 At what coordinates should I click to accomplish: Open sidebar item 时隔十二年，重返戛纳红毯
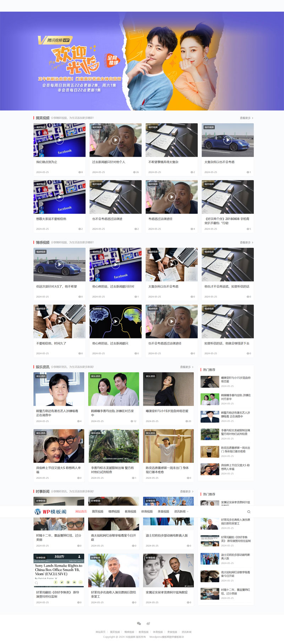236,592
